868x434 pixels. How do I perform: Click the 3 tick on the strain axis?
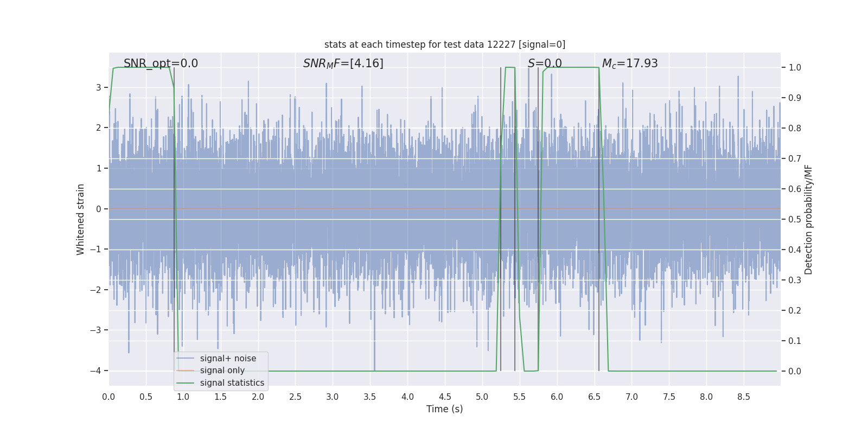pyautogui.click(x=99, y=87)
